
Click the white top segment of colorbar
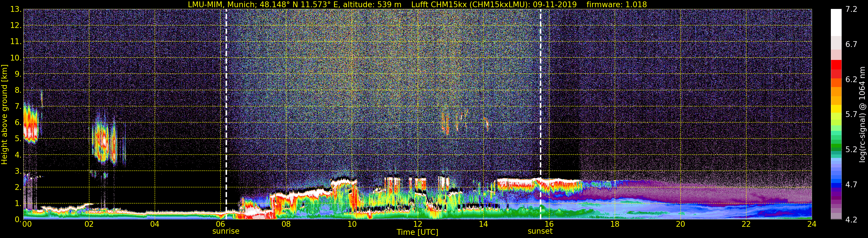pos(836,22)
